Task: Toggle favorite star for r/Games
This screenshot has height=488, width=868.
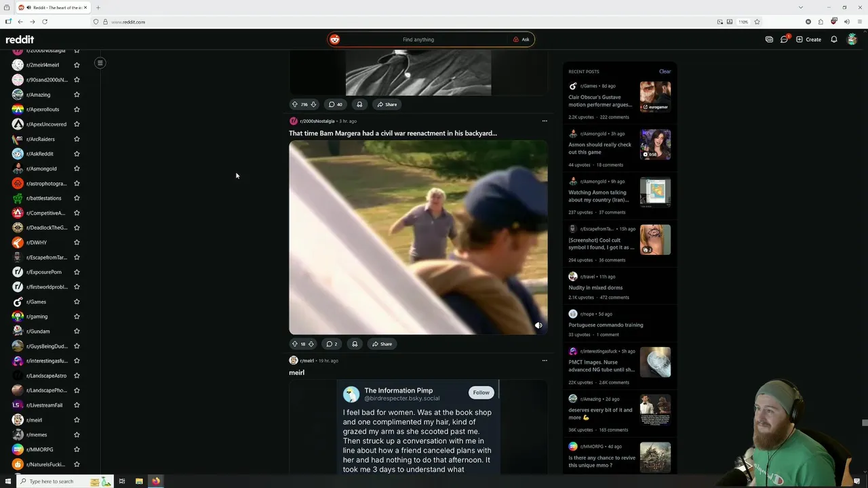Action: click(x=77, y=302)
